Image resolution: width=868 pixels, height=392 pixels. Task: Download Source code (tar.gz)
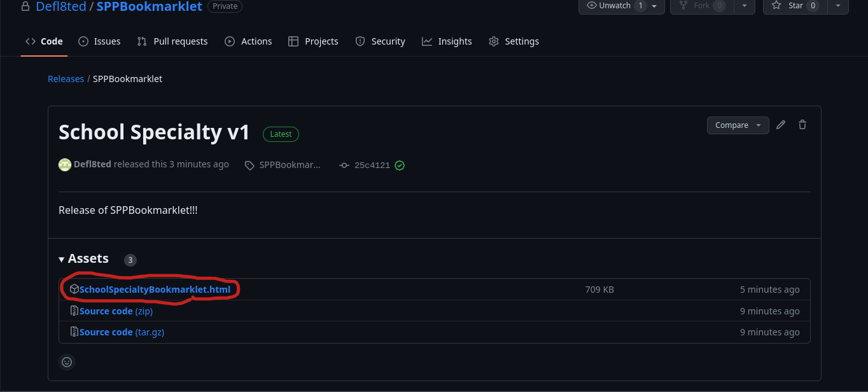click(122, 332)
